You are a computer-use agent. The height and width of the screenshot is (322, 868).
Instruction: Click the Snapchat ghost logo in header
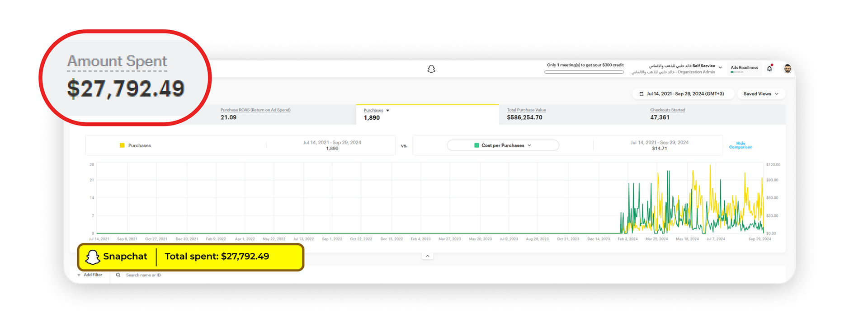click(431, 69)
